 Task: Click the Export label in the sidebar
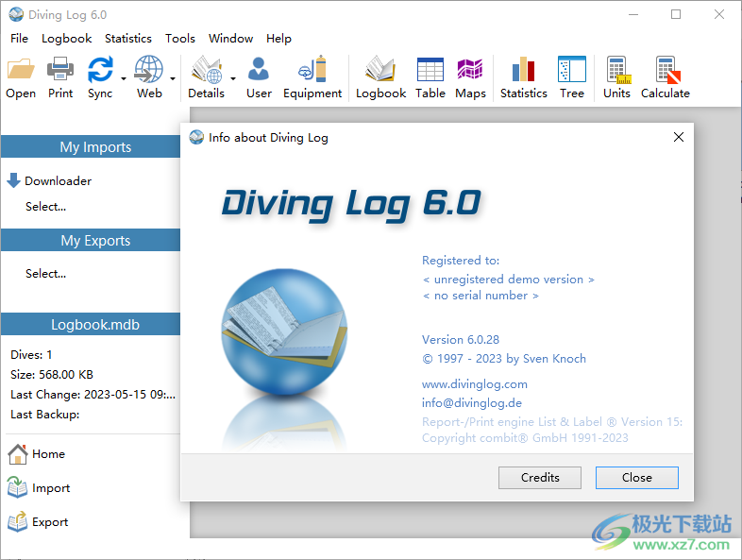pos(50,522)
